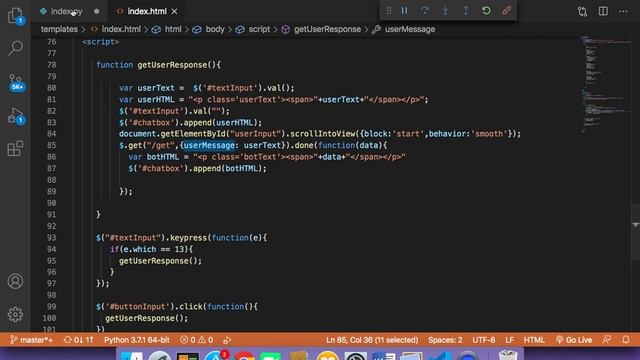This screenshot has height=360, width=640.
Task: Open the Run and Debug view
Action: click(16, 116)
